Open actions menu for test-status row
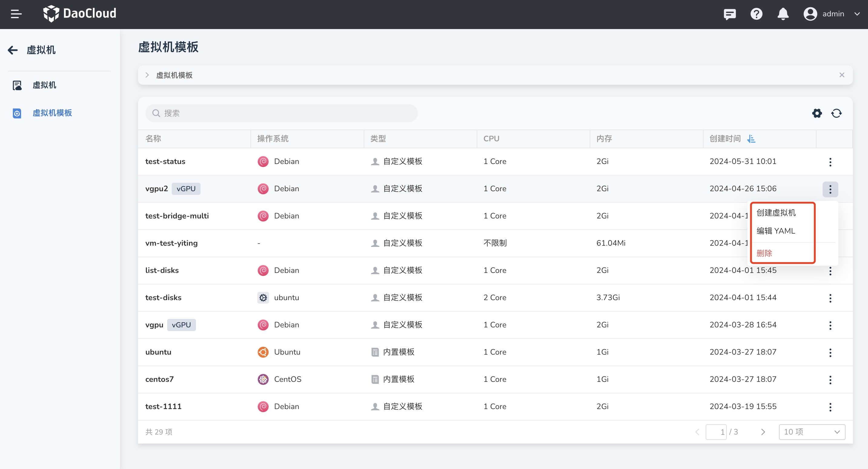 (x=830, y=162)
